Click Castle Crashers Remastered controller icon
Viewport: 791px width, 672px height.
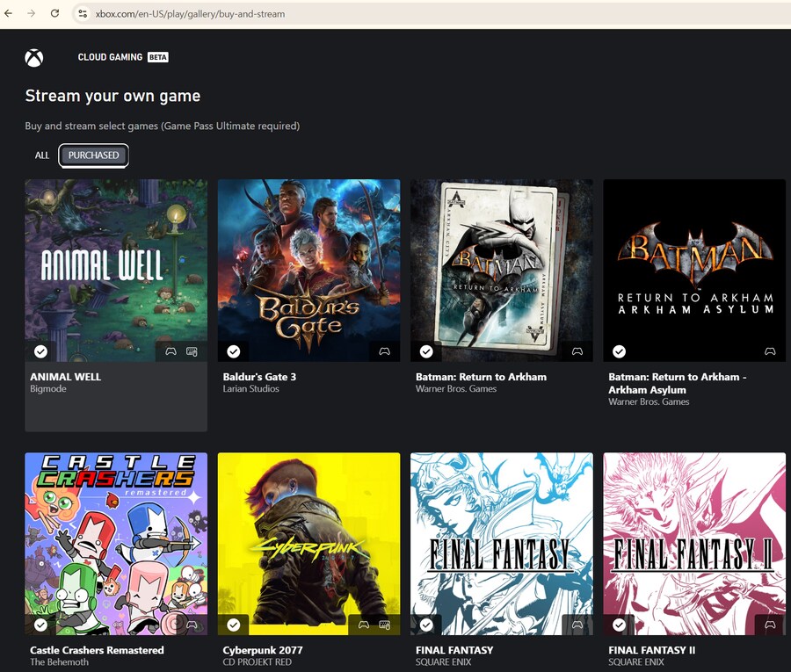point(192,625)
